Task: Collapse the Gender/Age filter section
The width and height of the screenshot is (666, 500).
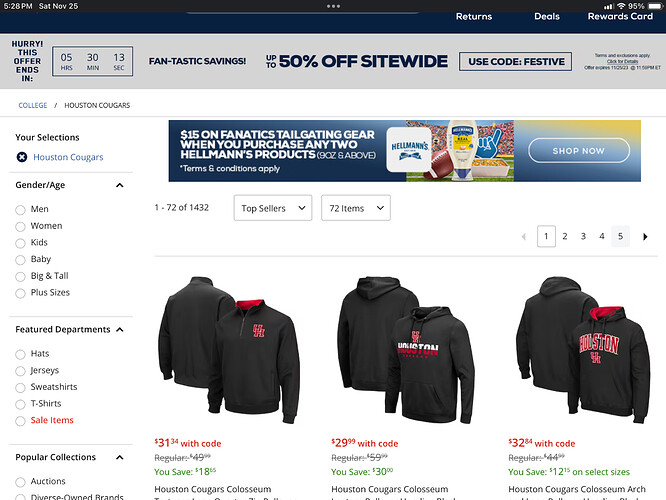Action: (120, 185)
